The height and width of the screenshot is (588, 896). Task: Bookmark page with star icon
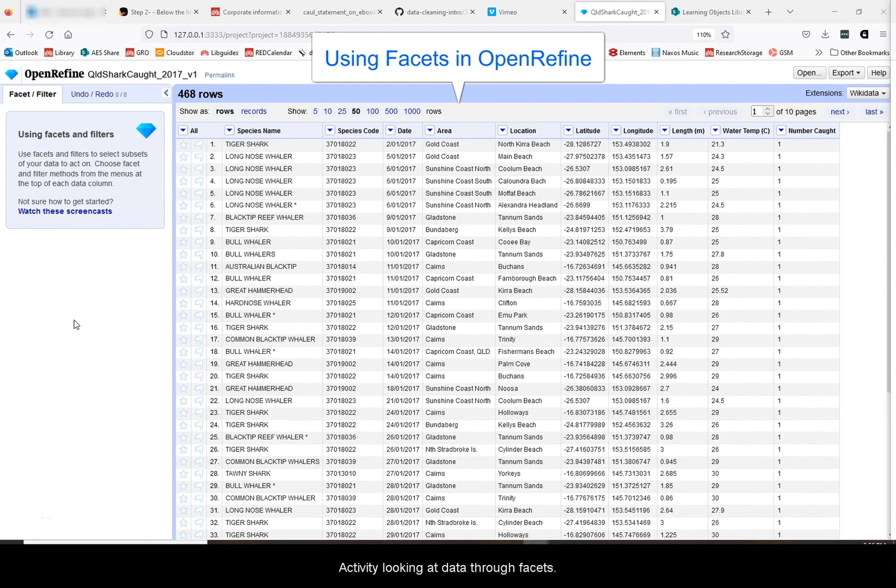point(725,35)
